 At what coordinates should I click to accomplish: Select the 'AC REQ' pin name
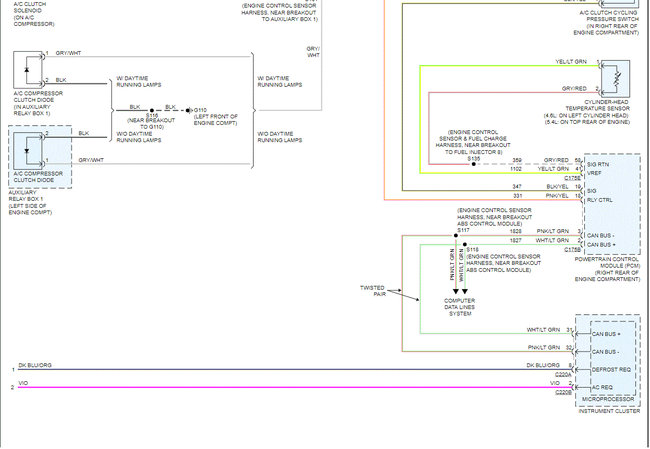click(x=602, y=387)
